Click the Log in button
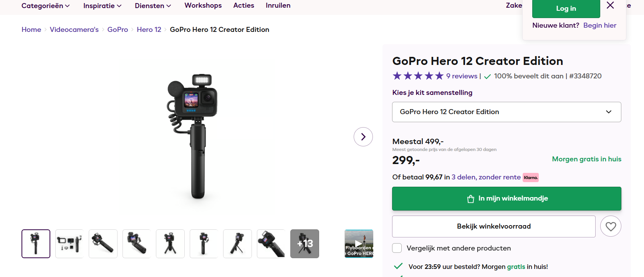Image resolution: width=644 pixels, height=277 pixels. [x=566, y=8]
